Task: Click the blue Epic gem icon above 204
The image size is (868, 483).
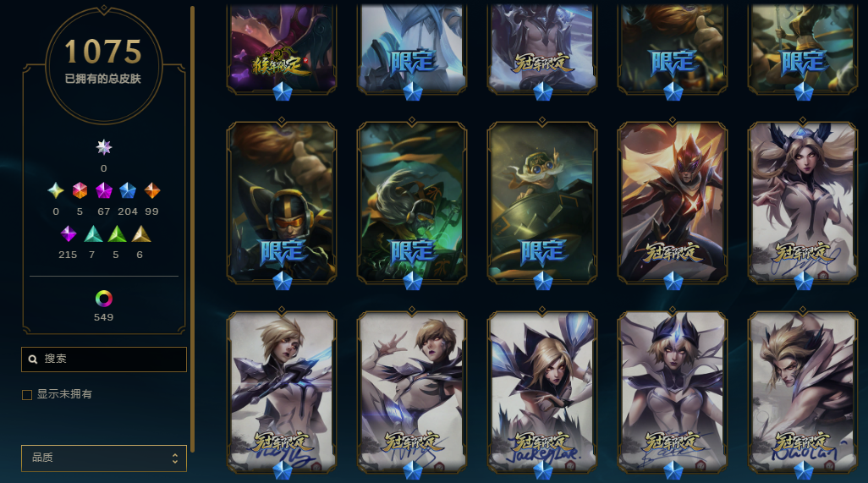Action: [x=128, y=190]
